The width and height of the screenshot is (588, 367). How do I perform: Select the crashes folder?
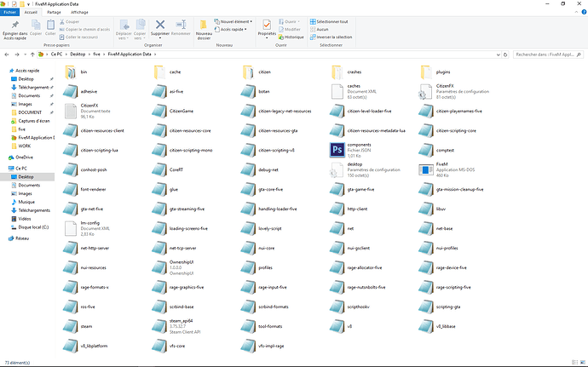347,72
